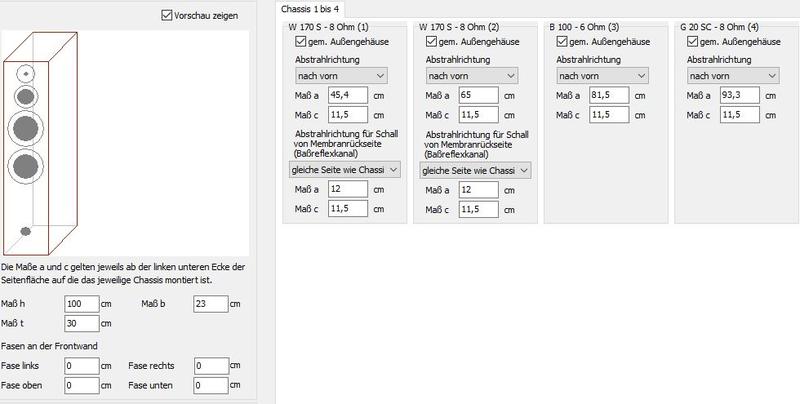The width and height of the screenshot is (800, 404).
Task: Open Baßreflexkanal direction dropdown for W 170 S (1)
Action: [345, 170]
